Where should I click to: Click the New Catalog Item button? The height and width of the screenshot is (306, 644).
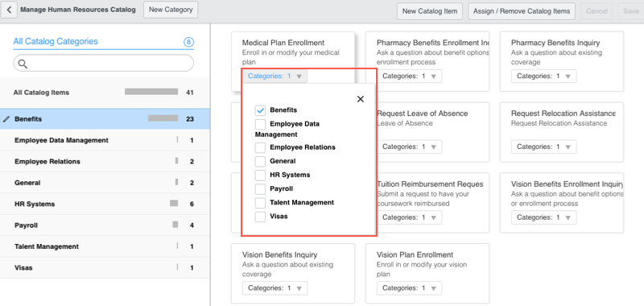[430, 11]
